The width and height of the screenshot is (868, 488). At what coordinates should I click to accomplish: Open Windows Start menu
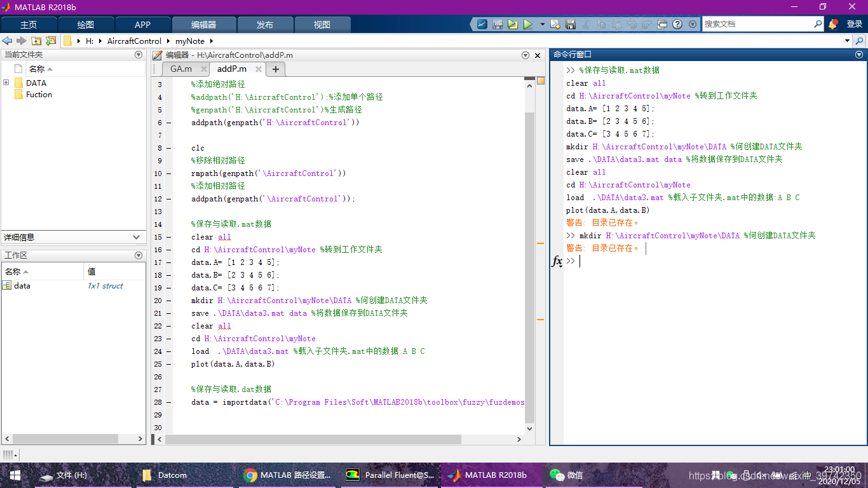click(x=15, y=475)
